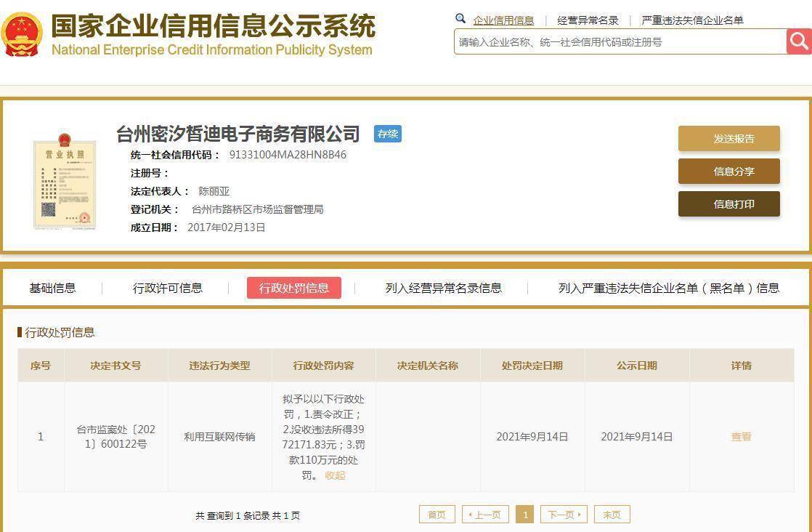Select page 1 in pagination
This screenshot has height=532, width=812.
point(525,514)
